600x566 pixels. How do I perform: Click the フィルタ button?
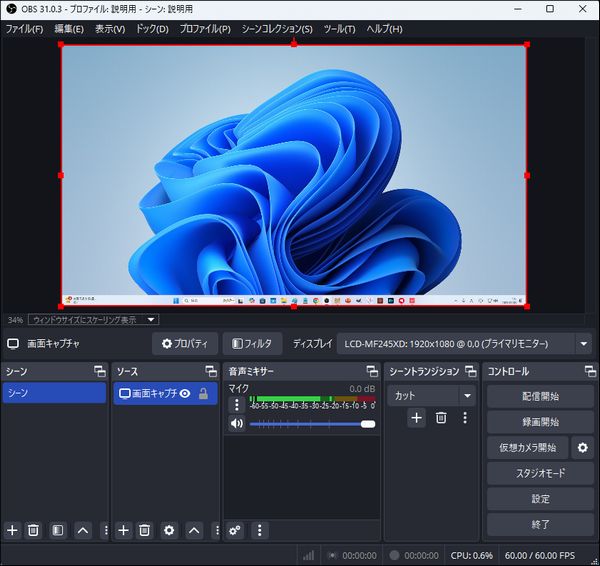pyautogui.click(x=252, y=344)
